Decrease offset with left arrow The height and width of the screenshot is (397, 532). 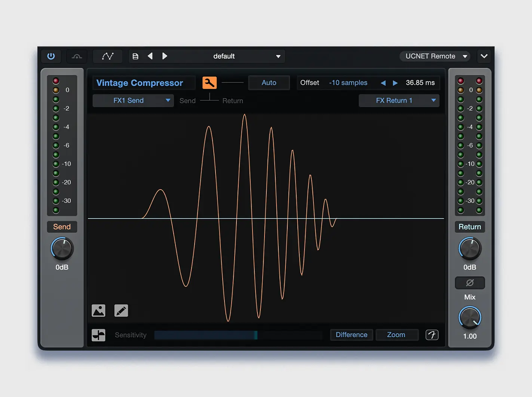click(x=383, y=83)
